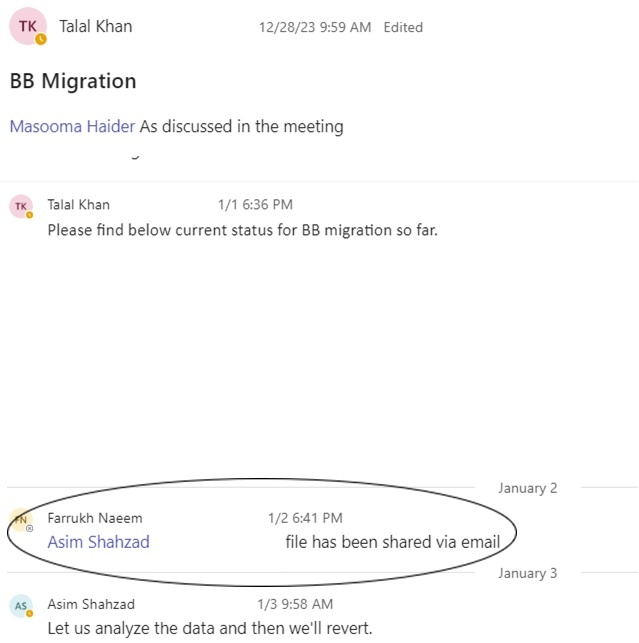Click the small TK avatar in reply

pyautogui.click(x=21, y=206)
